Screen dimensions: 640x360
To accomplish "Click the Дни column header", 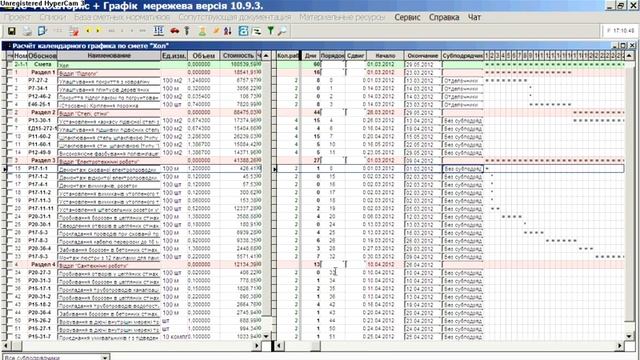I will click(x=311, y=56).
